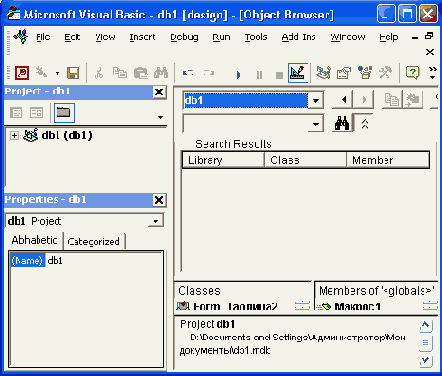The image size is (442, 376).
Task: Click the db1 link in details pane
Action: pos(226,324)
